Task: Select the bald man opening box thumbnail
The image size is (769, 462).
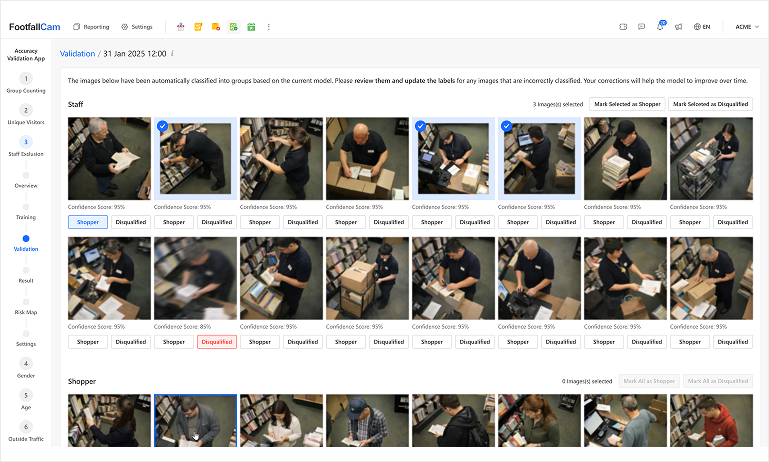Action: tap(367, 158)
